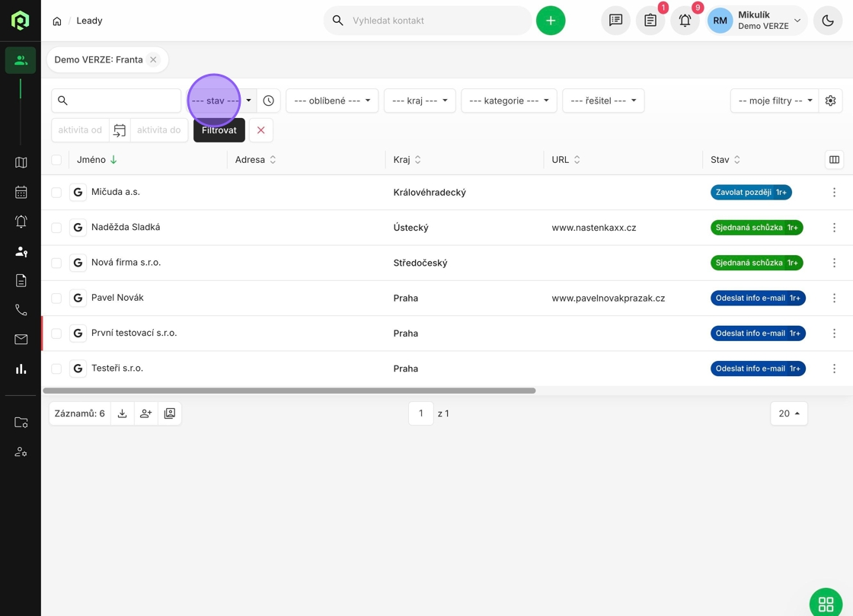Click the clock icon next to stav filter
853x616 pixels.
click(x=268, y=101)
